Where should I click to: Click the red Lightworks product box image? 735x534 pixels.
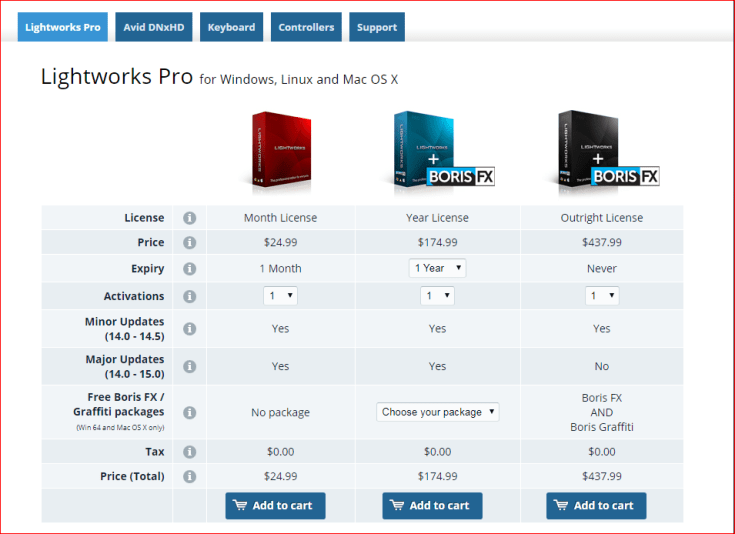click(280, 150)
